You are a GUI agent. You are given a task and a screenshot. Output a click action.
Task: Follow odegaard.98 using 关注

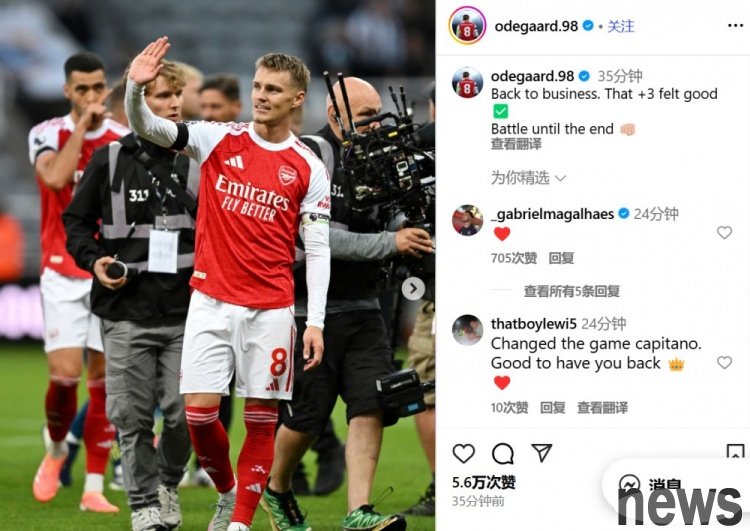pos(621,26)
